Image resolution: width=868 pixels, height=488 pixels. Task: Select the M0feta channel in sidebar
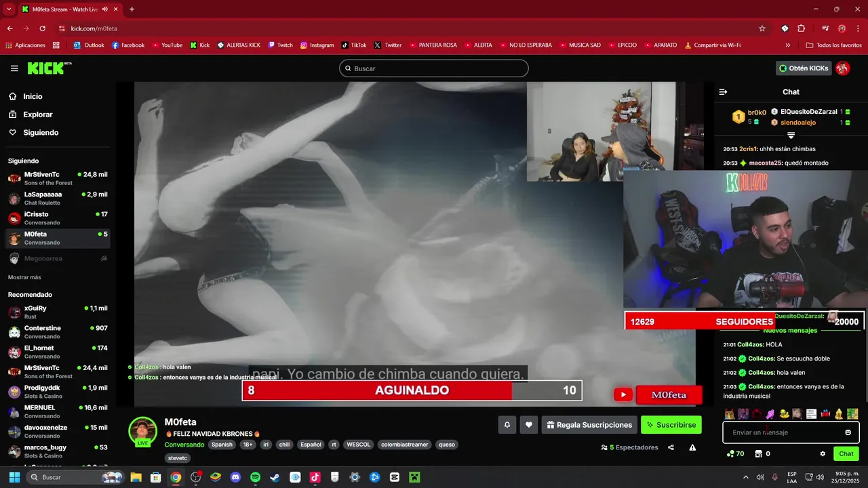pyautogui.click(x=58, y=238)
